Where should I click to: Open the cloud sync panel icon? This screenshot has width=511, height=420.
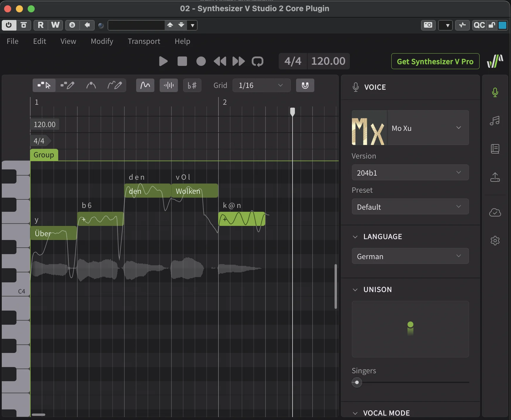coord(495,212)
